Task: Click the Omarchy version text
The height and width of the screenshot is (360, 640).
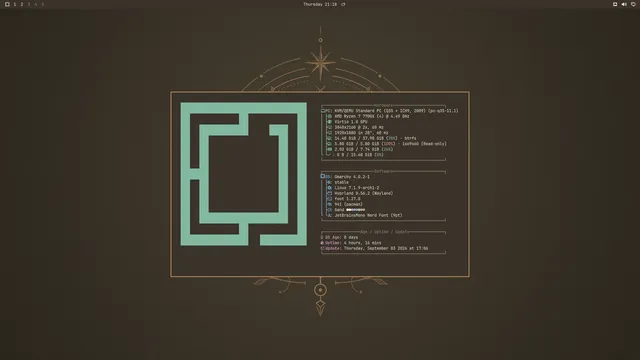Action: click(x=352, y=177)
